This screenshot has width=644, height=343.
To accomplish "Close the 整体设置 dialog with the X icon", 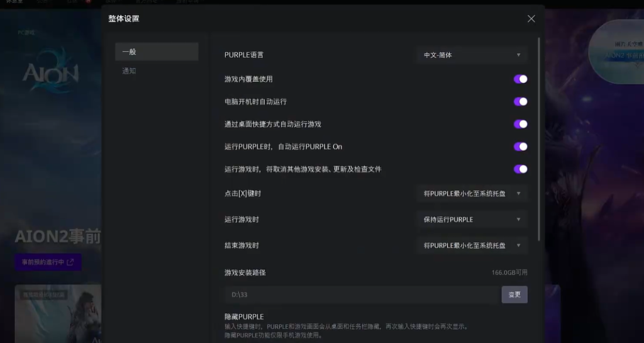I will click(x=531, y=19).
